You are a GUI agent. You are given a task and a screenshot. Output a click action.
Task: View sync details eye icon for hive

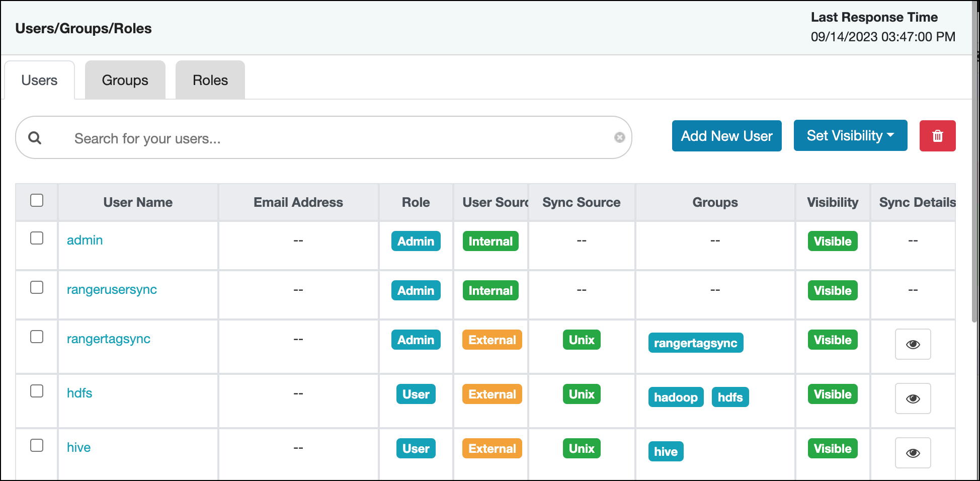coord(913,453)
